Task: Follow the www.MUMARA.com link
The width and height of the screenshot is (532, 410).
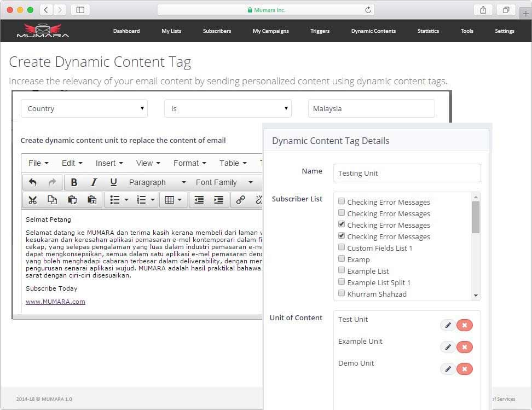Action: click(55, 302)
